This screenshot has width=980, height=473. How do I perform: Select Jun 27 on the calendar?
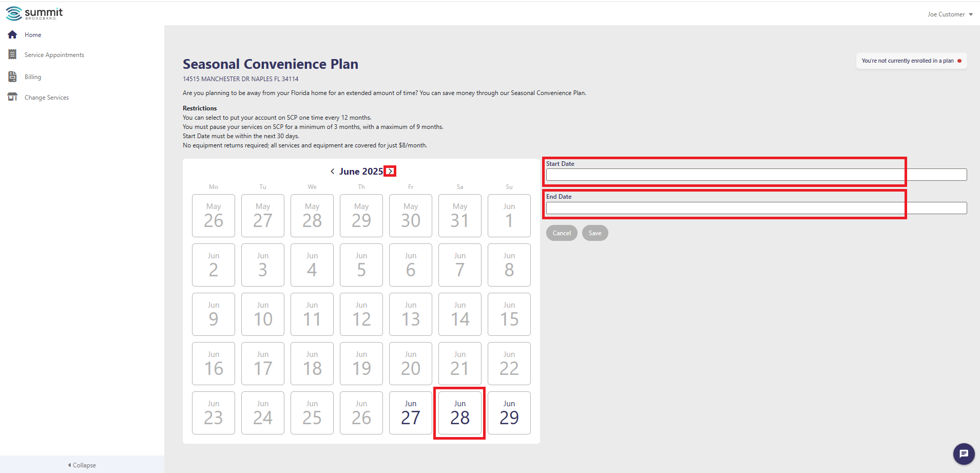click(x=411, y=413)
